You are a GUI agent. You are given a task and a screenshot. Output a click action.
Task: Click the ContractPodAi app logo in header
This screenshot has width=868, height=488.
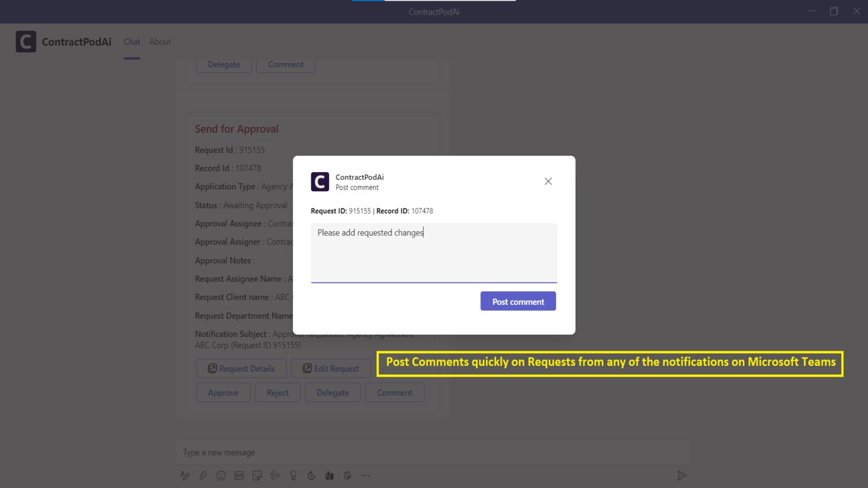tap(26, 42)
